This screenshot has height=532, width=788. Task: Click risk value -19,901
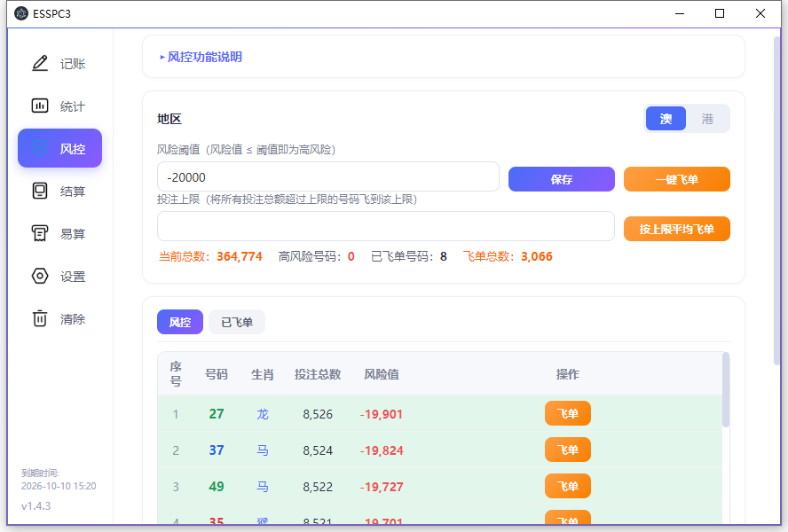click(x=382, y=414)
